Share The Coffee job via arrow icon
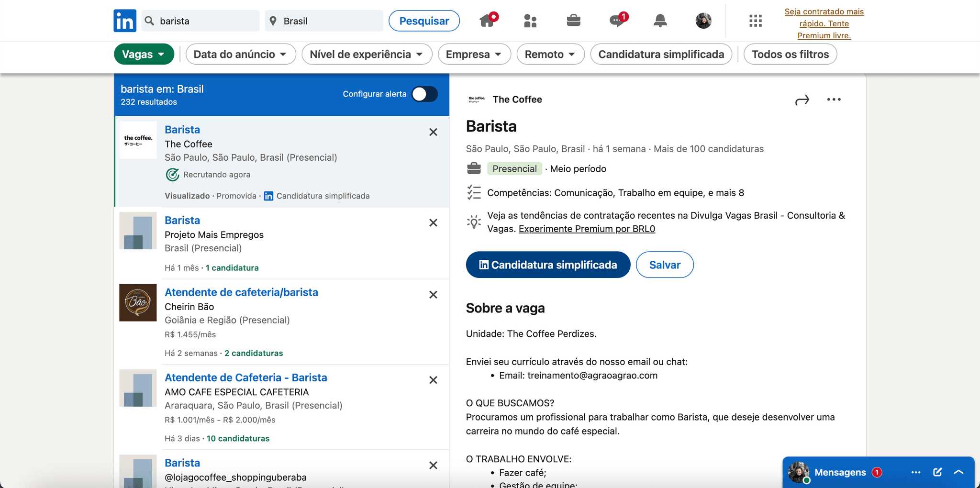 click(802, 100)
